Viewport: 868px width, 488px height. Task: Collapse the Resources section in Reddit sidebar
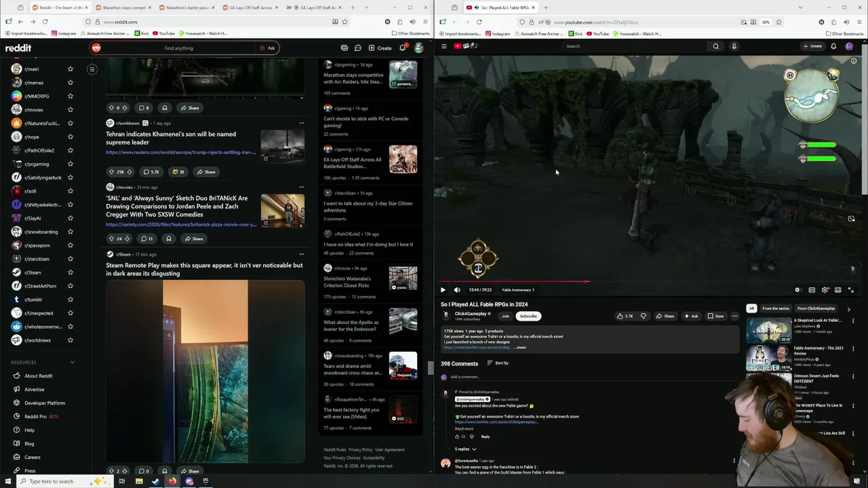[73, 362]
